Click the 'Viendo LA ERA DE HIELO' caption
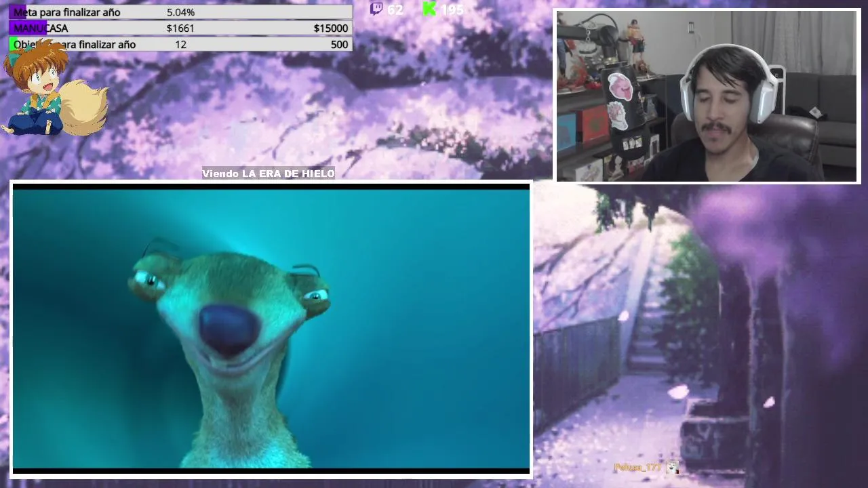Image resolution: width=868 pixels, height=488 pixels. coord(269,174)
